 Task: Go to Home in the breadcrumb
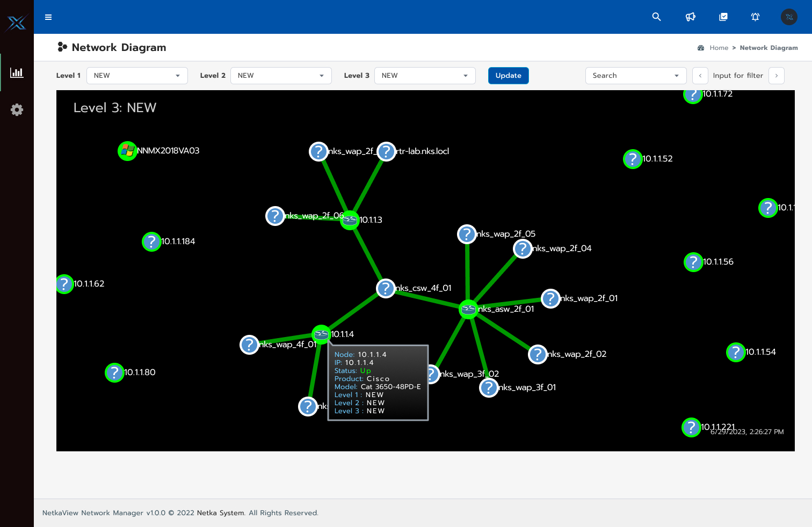(719, 48)
